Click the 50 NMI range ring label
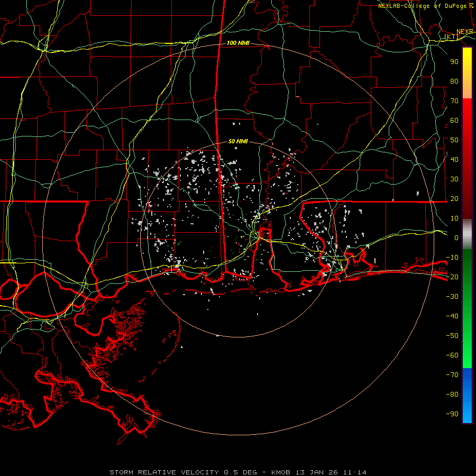The height and width of the screenshot is (476, 476). (238, 141)
